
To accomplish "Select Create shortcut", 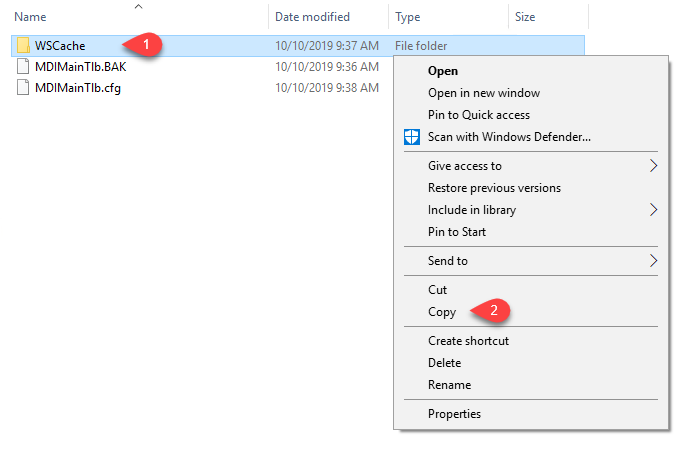I will point(531,341).
